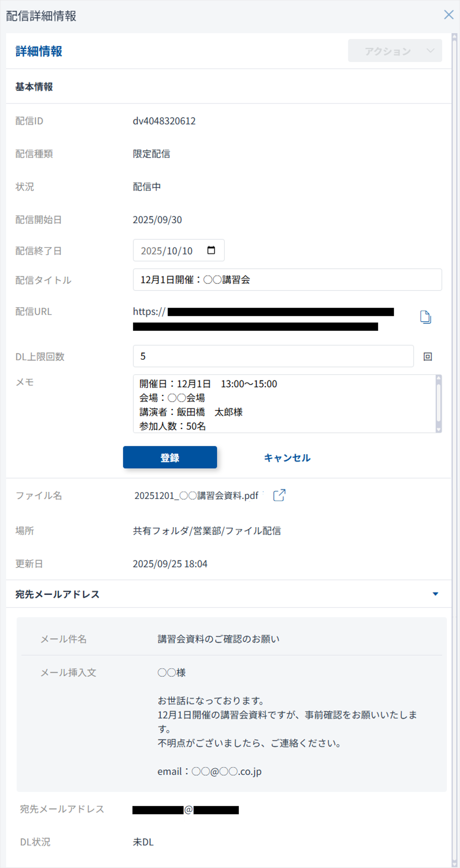Screen dimensions: 460x868
Task: Click the memo box scroll-down arrow
Action: tap(438, 429)
